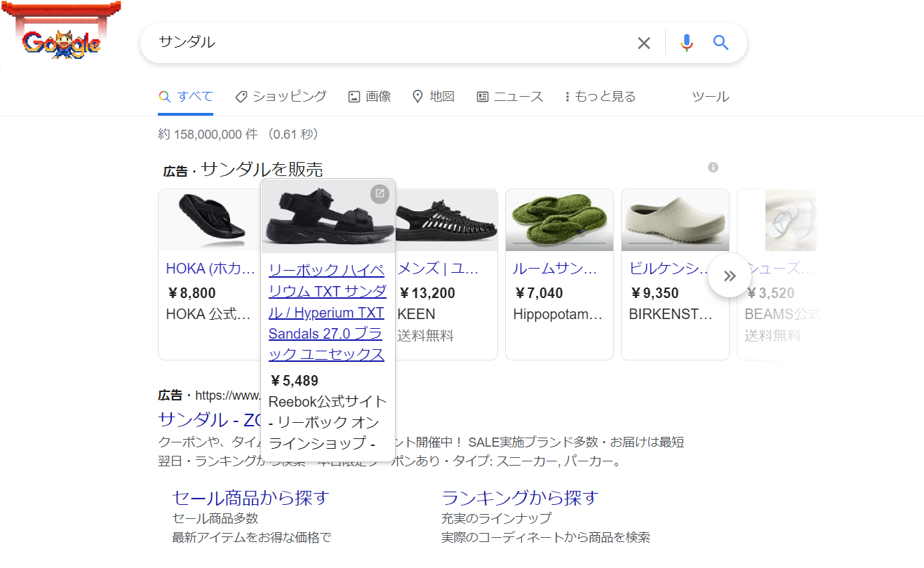Advance the shopping carousel with the double-arrow button

click(x=730, y=276)
